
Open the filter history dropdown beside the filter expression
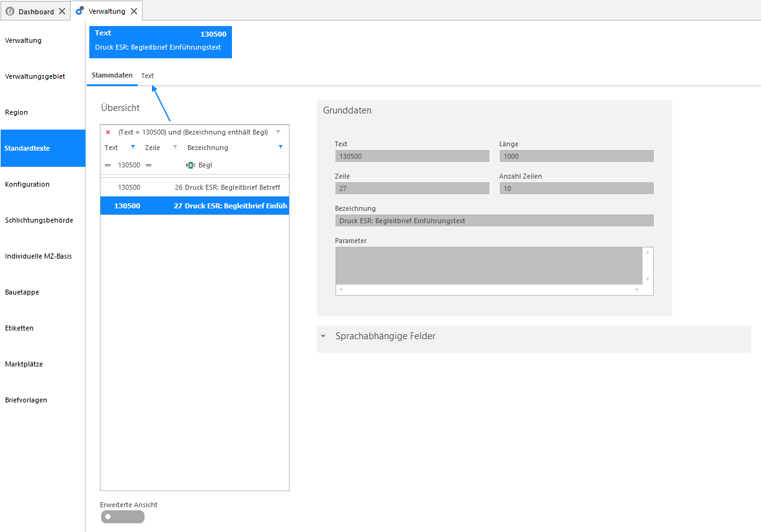point(278,132)
